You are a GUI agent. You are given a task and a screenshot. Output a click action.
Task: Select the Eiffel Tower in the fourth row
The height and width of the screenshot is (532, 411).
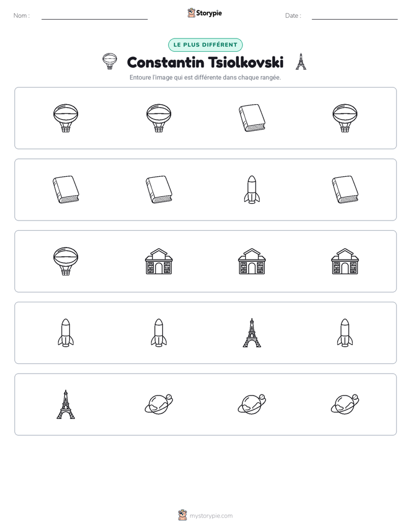252,333
